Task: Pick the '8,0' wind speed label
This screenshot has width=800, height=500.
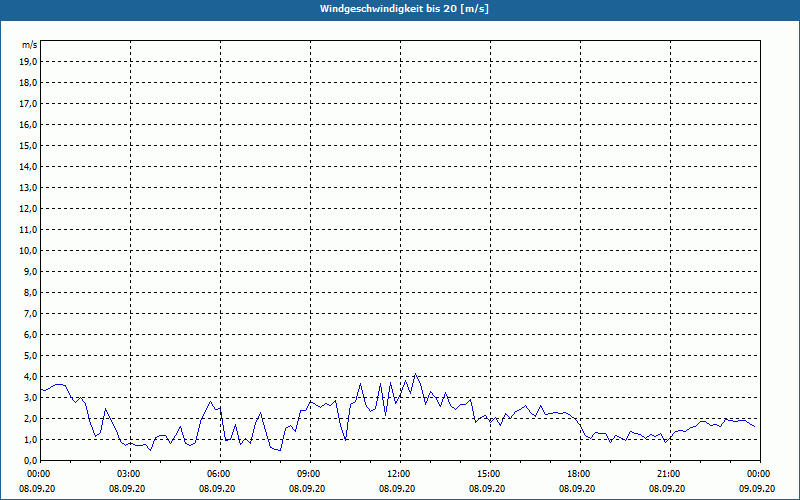Action: 32,292
